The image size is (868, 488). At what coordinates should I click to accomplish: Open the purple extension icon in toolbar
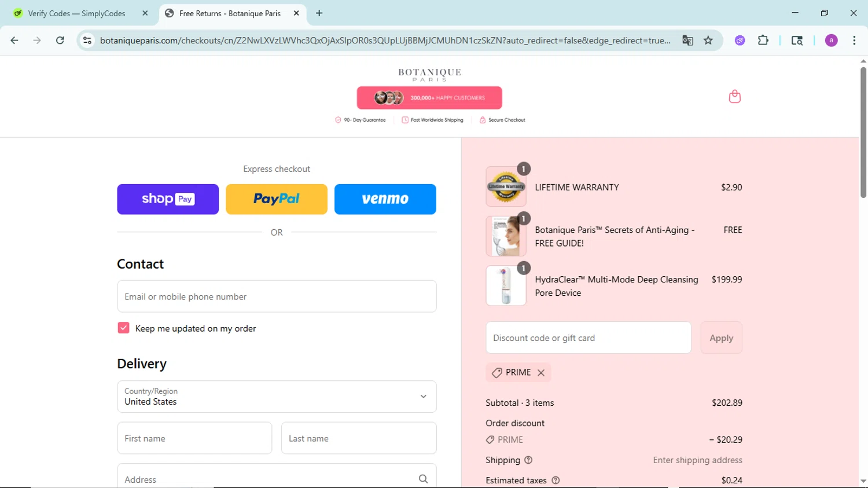coord(740,41)
